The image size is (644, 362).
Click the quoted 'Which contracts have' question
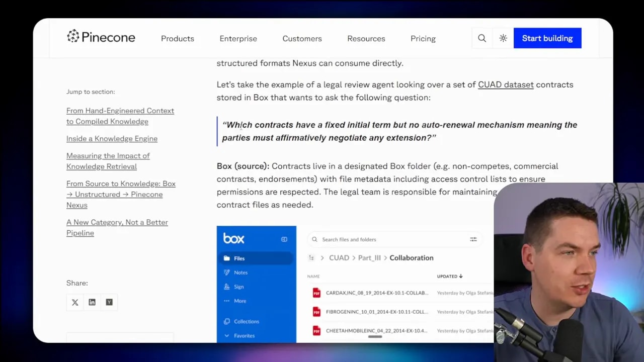(x=399, y=131)
